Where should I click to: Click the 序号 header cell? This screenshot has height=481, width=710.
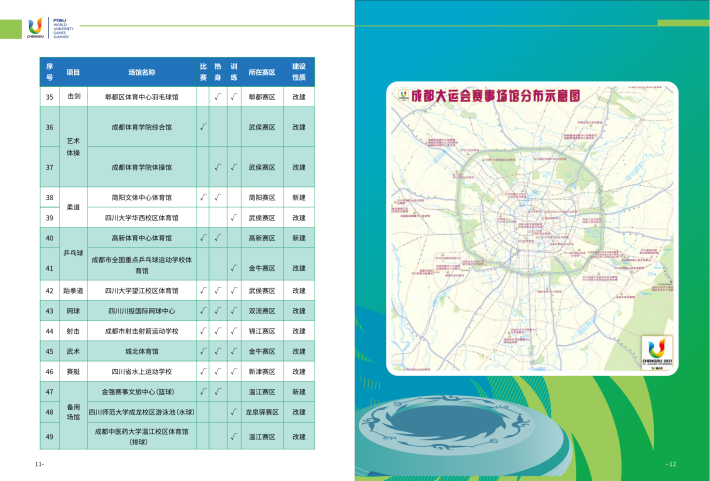(49, 73)
